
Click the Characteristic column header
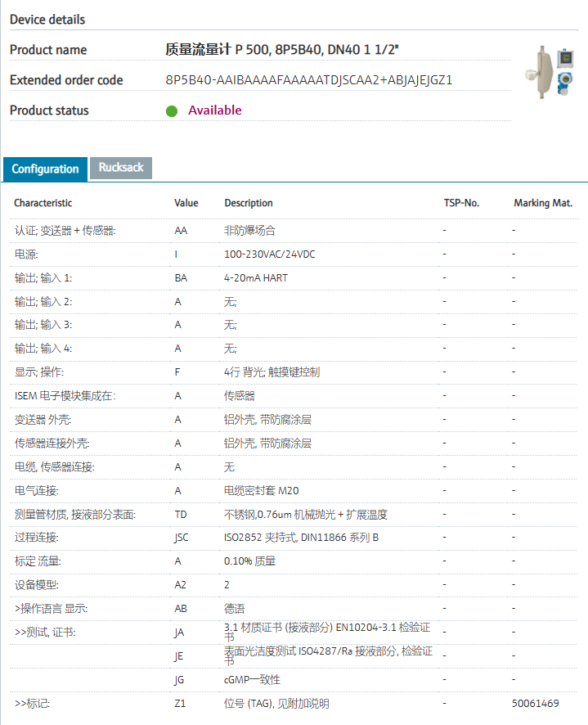(x=43, y=203)
